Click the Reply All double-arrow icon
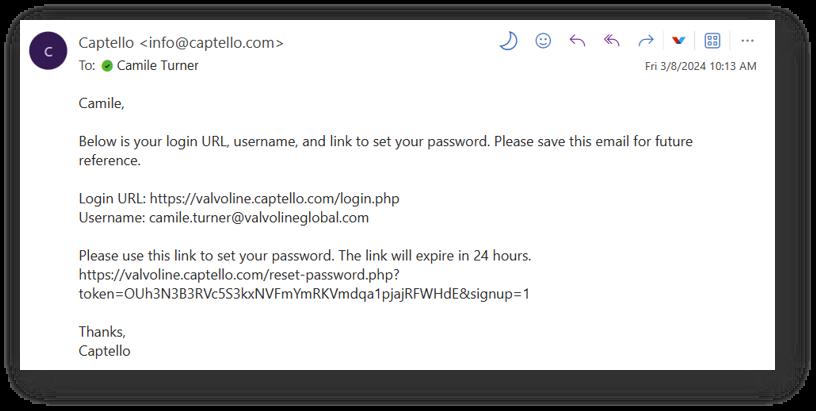 pos(611,41)
